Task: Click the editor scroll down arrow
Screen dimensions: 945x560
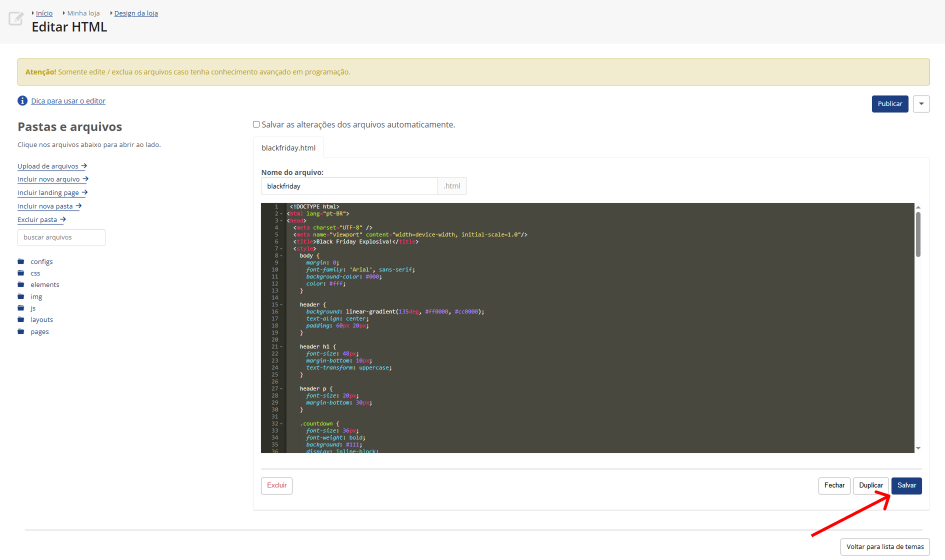Action: (918, 448)
